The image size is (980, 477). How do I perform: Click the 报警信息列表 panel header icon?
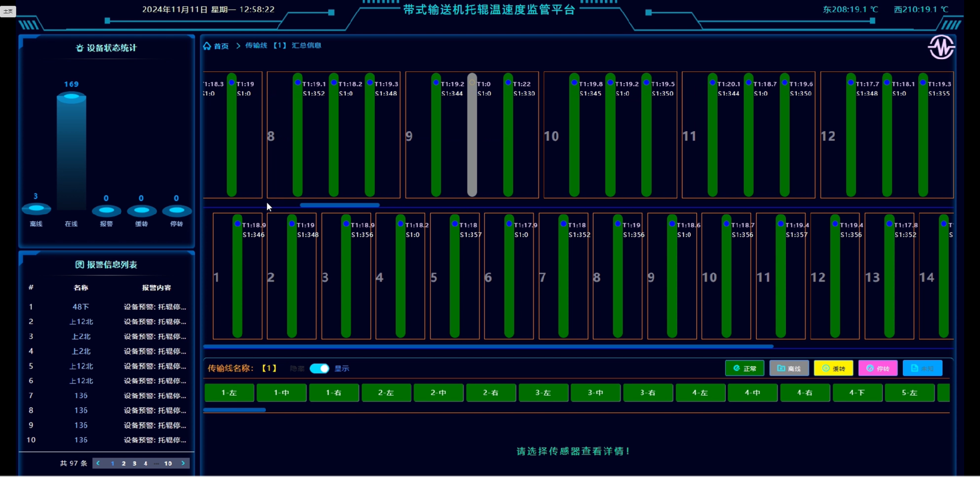pos(80,264)
